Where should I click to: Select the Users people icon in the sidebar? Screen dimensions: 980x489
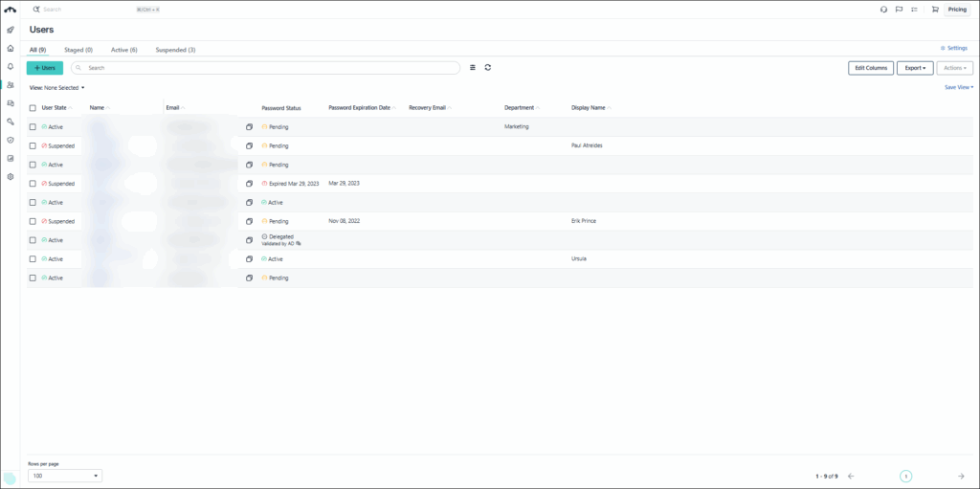10,85
